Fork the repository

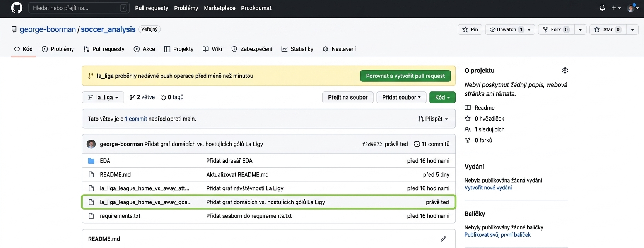[556, 29]
